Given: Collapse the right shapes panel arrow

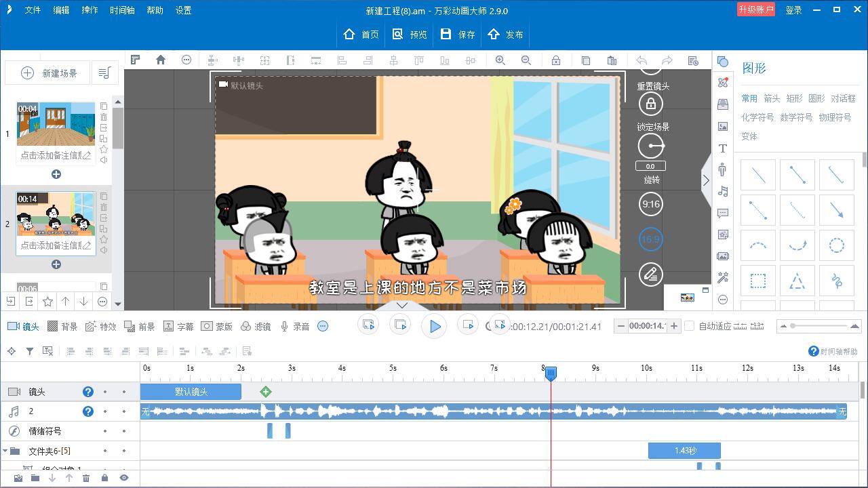Looking at the screenshot, I should [x=706, y=180].
